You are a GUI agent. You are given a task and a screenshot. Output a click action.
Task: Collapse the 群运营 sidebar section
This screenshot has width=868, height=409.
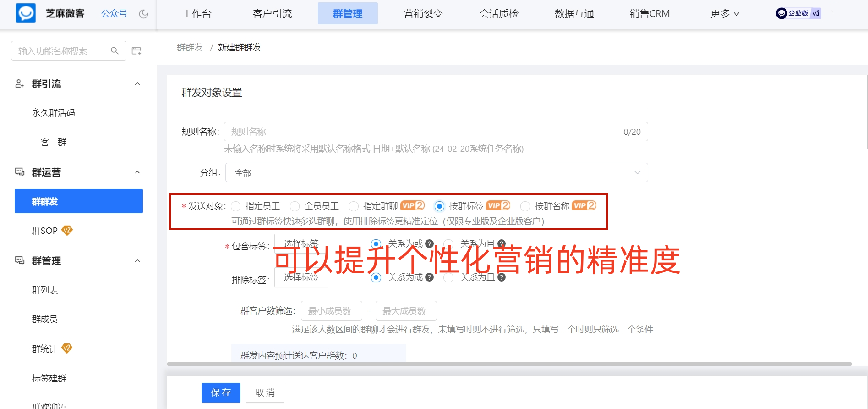point(137,172)
